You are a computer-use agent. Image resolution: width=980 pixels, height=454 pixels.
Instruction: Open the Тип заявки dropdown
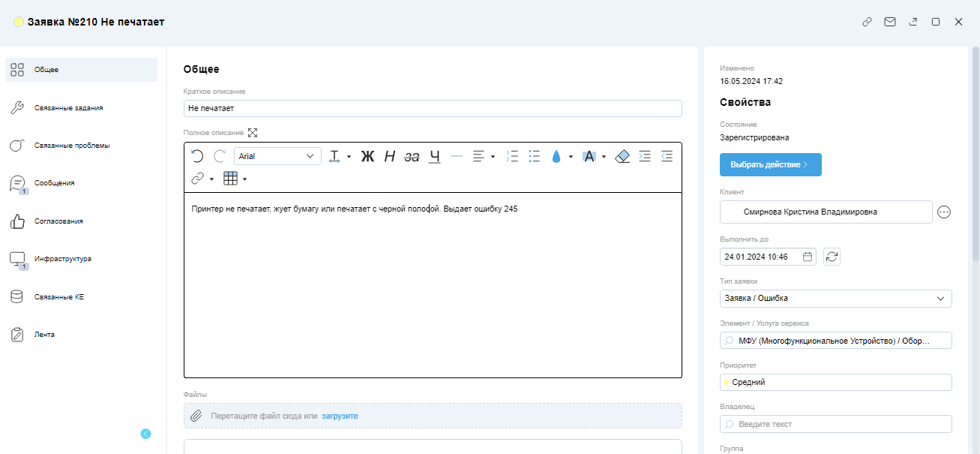coord(836,298)
